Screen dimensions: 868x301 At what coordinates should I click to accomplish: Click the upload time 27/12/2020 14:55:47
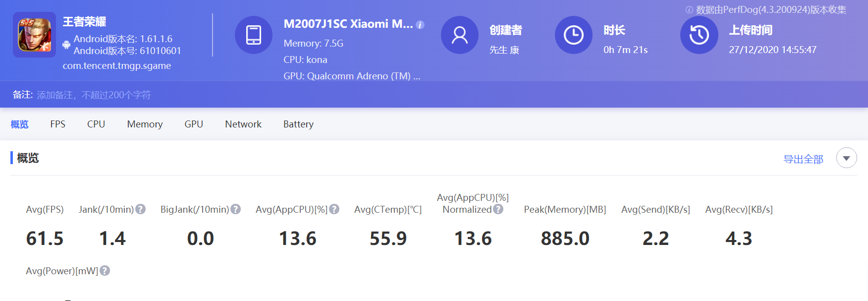tap(772, 50)
